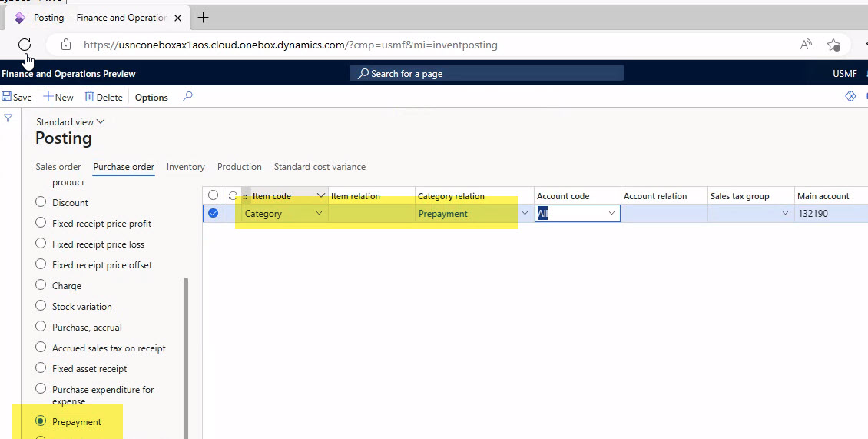Click the grid refresh icon in header
This screenshot has height=439, width=868.
coord(233,196)
